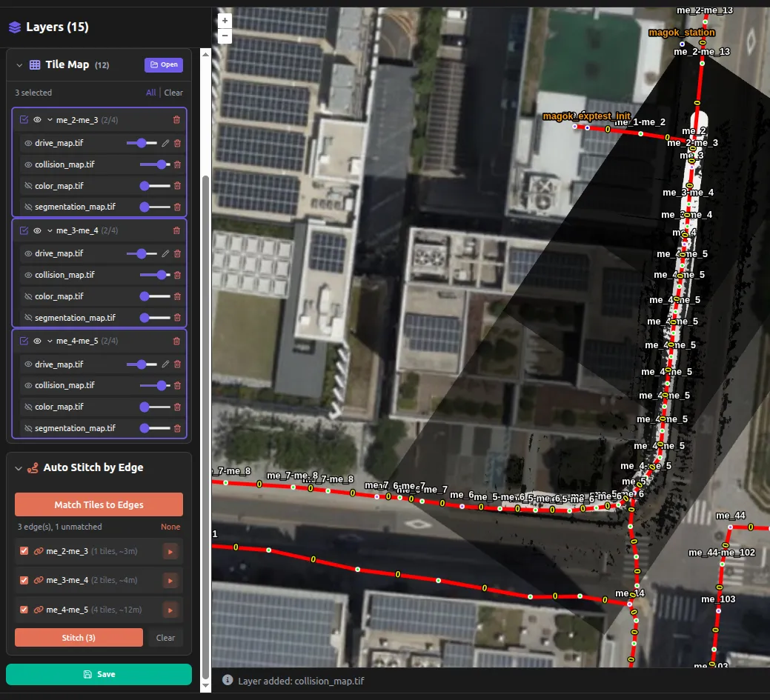This screenshot has width=770, height=700.
Task: Zoom in on the map
Action: 225,21
